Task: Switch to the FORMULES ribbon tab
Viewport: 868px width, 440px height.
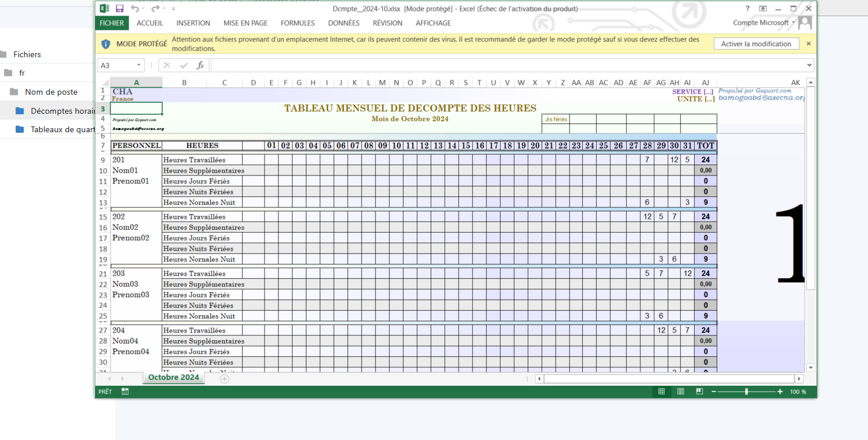Action: (298, 23)
